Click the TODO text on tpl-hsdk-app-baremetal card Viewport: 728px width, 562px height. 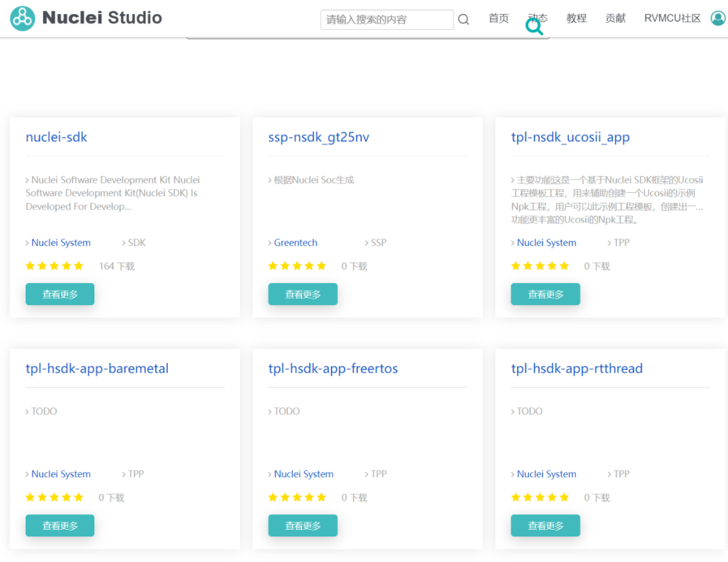coord(44,411)
